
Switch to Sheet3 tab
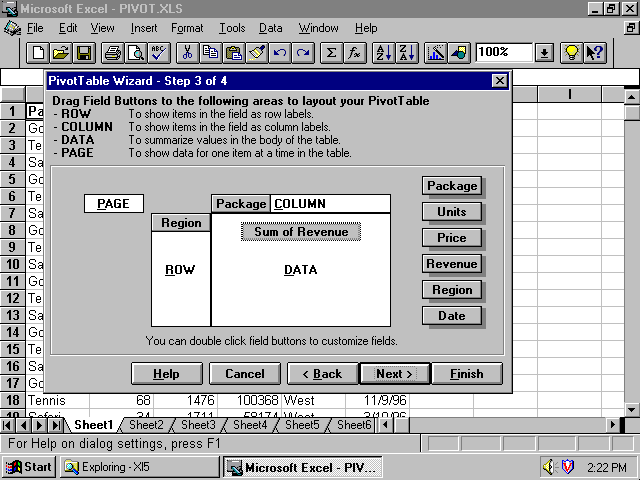pos(198,425)
